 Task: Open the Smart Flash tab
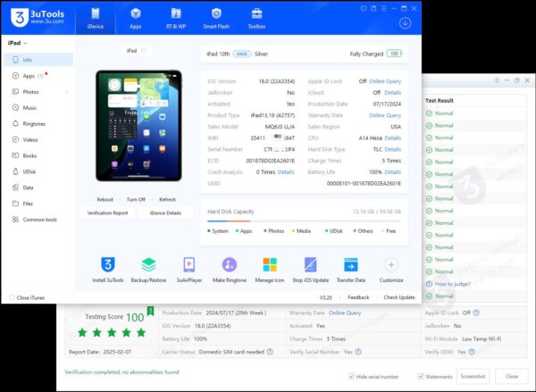tap(216, 18)
